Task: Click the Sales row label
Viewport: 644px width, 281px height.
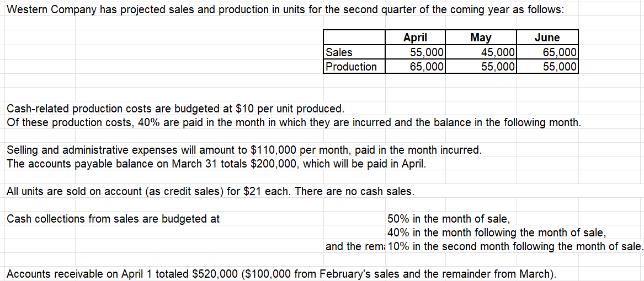Action: point(339,53)
